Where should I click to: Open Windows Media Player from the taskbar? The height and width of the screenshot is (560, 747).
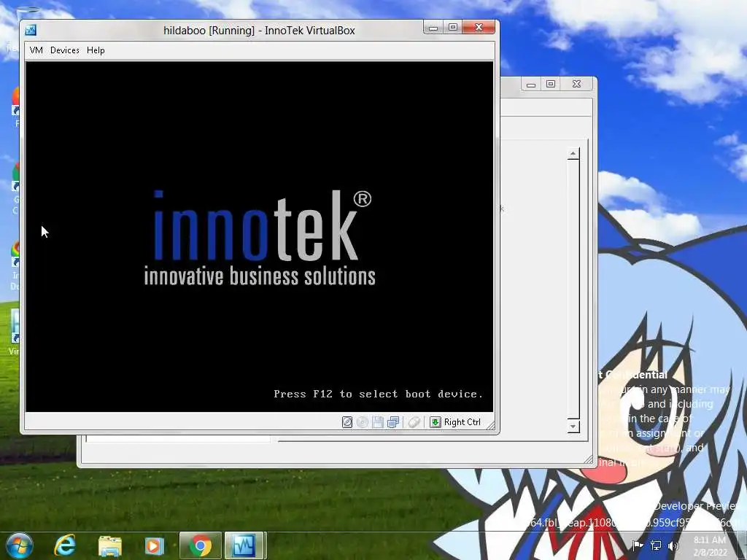[x=155, y=545]
